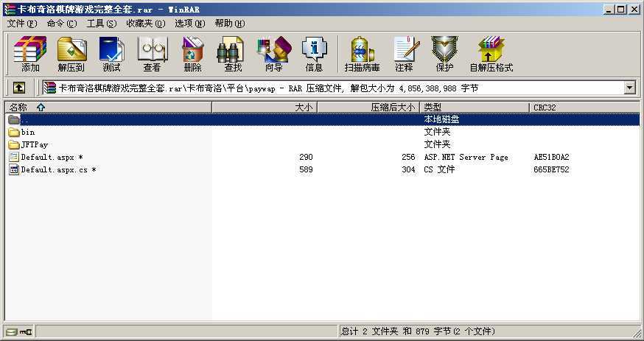Click the status bar totals text

pyautogui.click(x=418, y=331)
